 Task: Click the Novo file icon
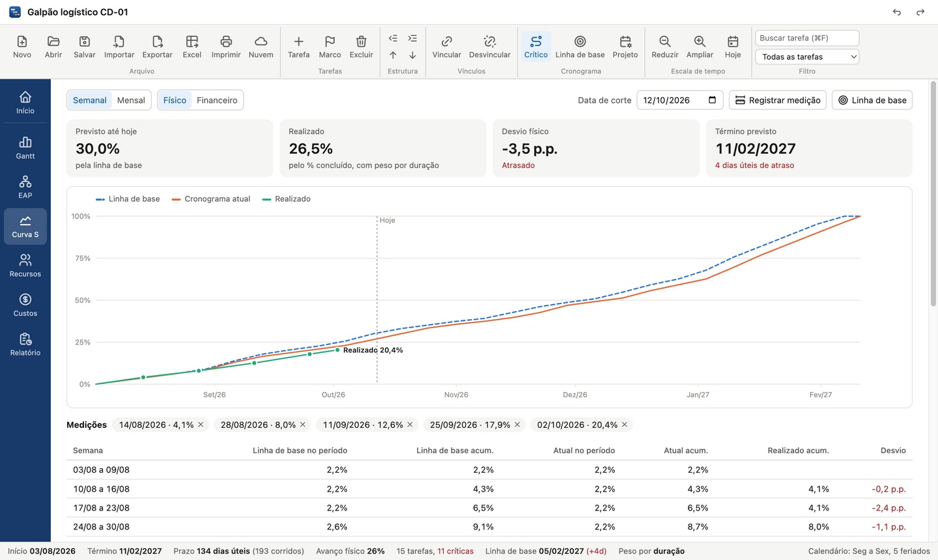[x=22, y=42]
